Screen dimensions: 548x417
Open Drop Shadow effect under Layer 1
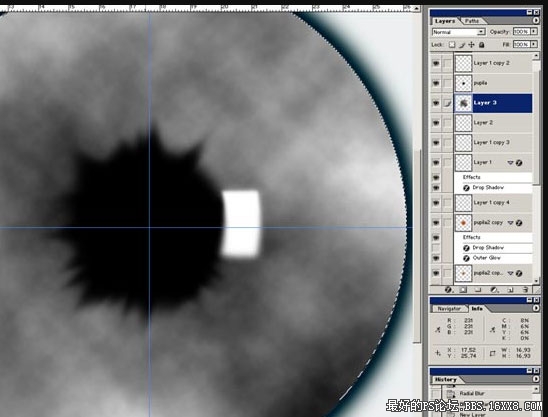click(x=488, y=188)
